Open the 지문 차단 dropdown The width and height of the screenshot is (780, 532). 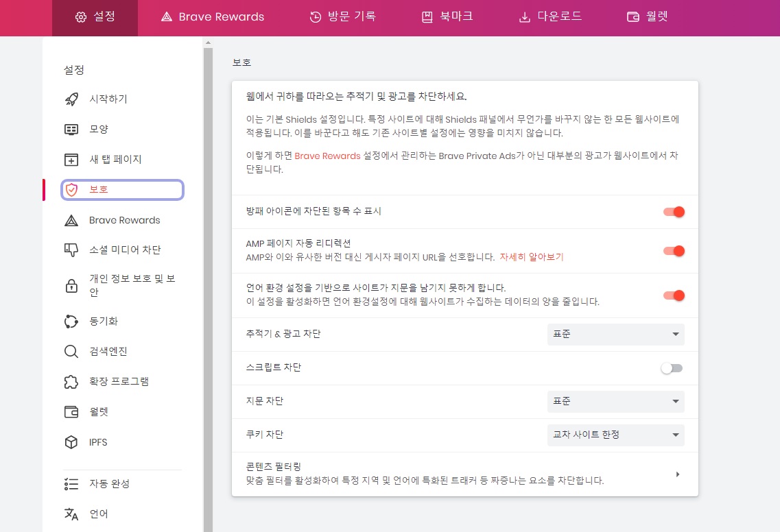point(616,402)
